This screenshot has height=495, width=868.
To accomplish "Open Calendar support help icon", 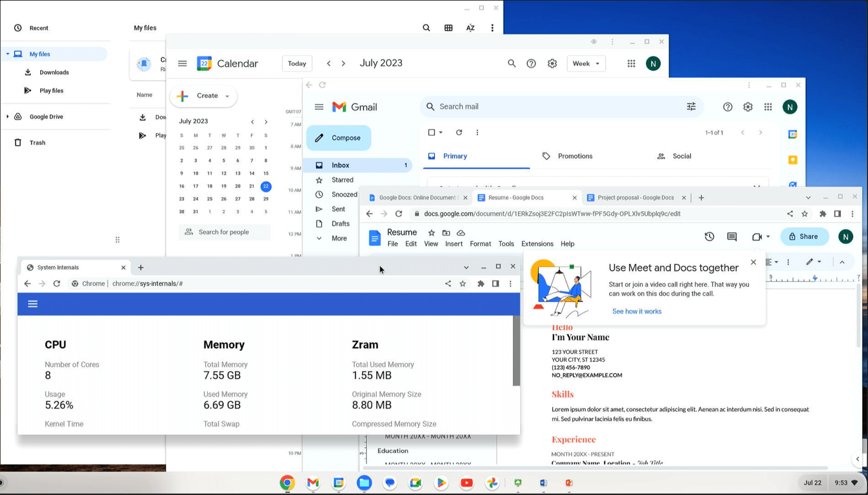I will (531, 64).
